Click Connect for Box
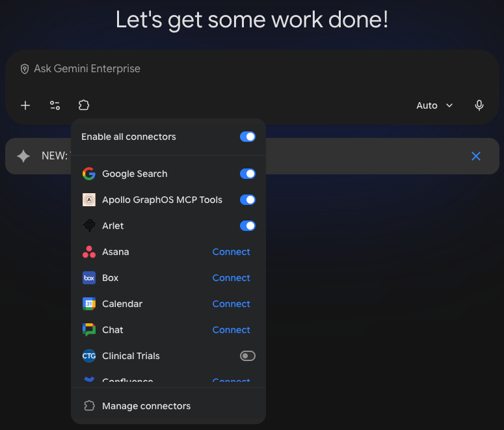 [231, 278]
